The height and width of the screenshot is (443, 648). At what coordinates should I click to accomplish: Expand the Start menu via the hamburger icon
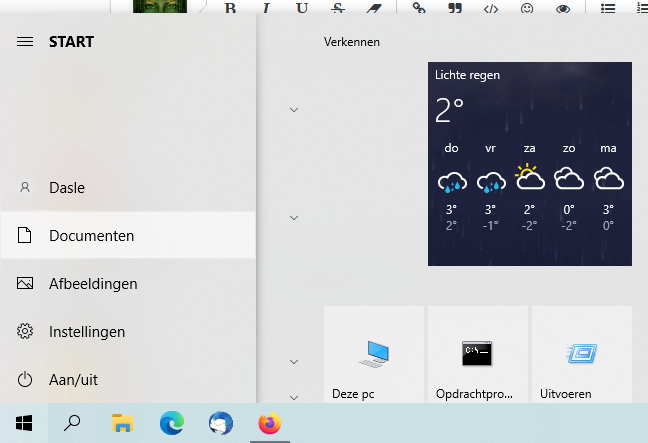click(x=25, y=41)
